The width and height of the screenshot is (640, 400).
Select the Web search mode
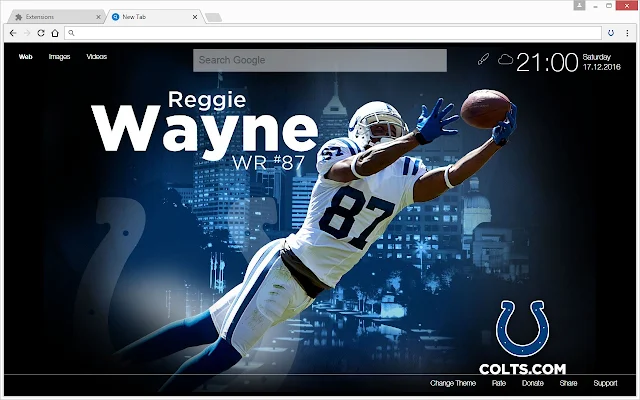[x=25, y=57]
